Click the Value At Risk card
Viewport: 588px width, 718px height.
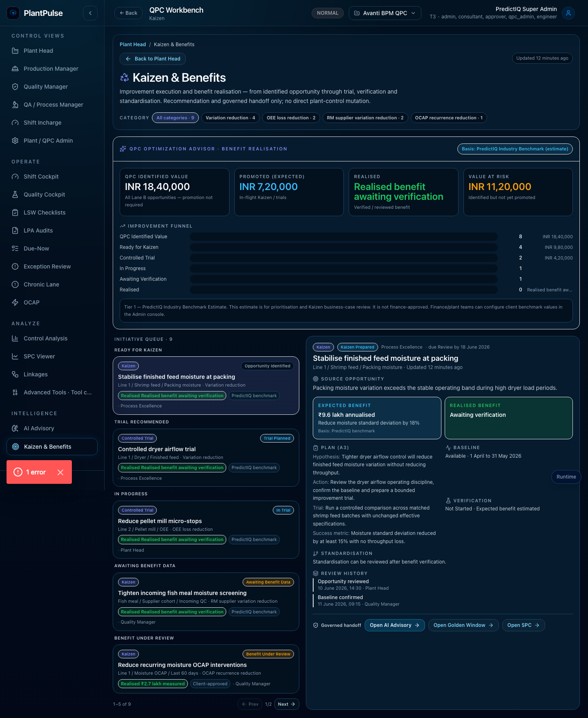click(x=518, y=192)
